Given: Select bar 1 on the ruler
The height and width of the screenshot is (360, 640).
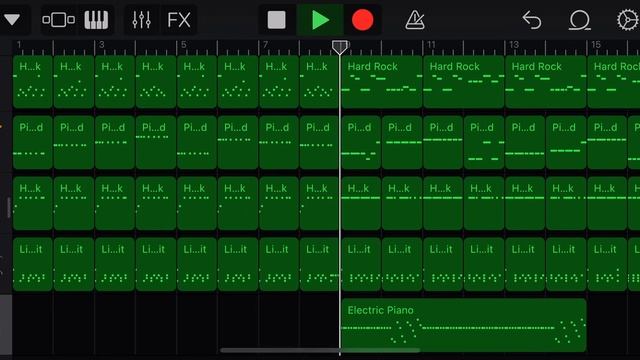Looking at the screenshot, I should (19, 44).
